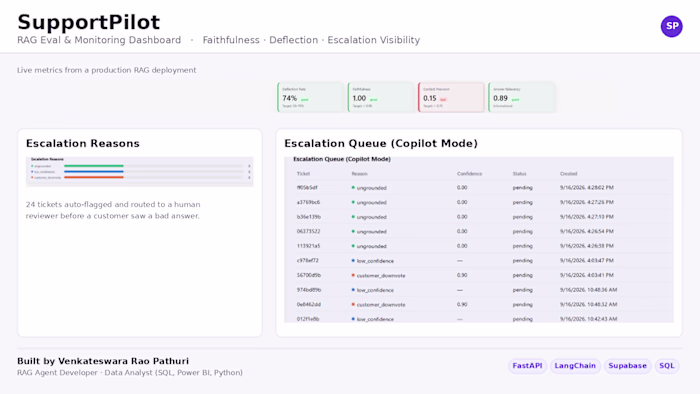Click the low_confidence reason for ticket 974bd89b
700x394 pixels.
pyautogui.click(x=372, y=290)
